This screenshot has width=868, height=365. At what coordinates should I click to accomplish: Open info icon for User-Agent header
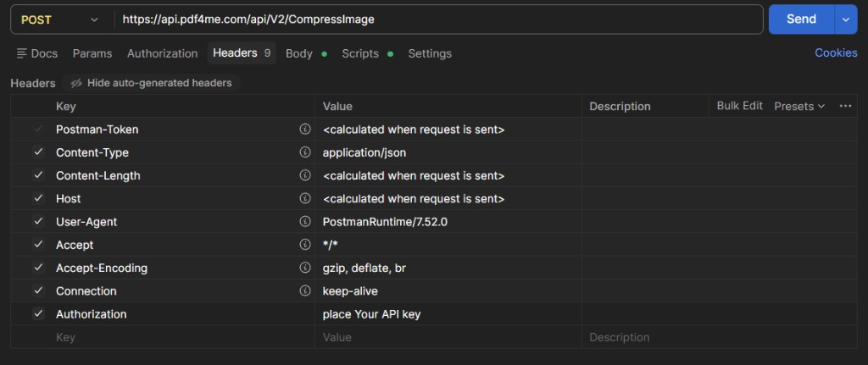pyautogui.click(x=305, y=221)
